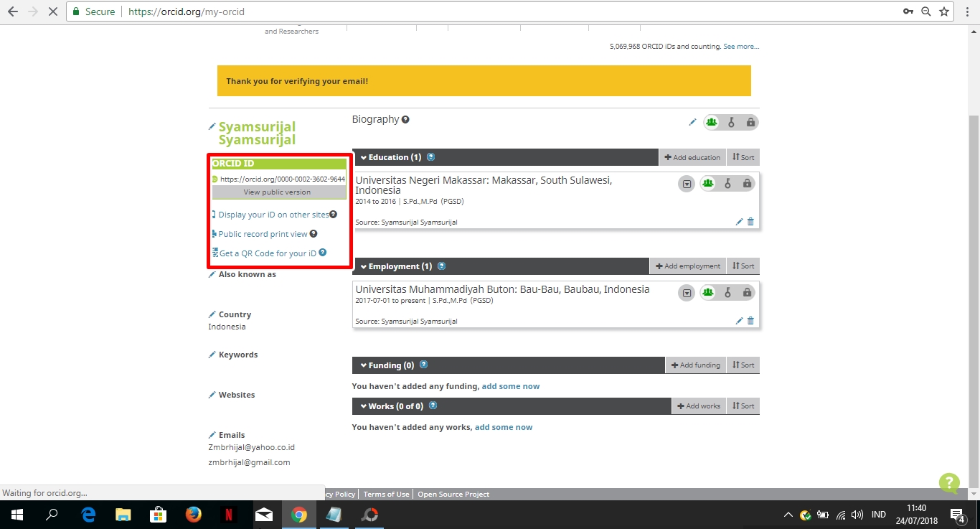The image size is (980, 529).
Task: Open the Windows Start menu
Action: [x=16, y=514]
